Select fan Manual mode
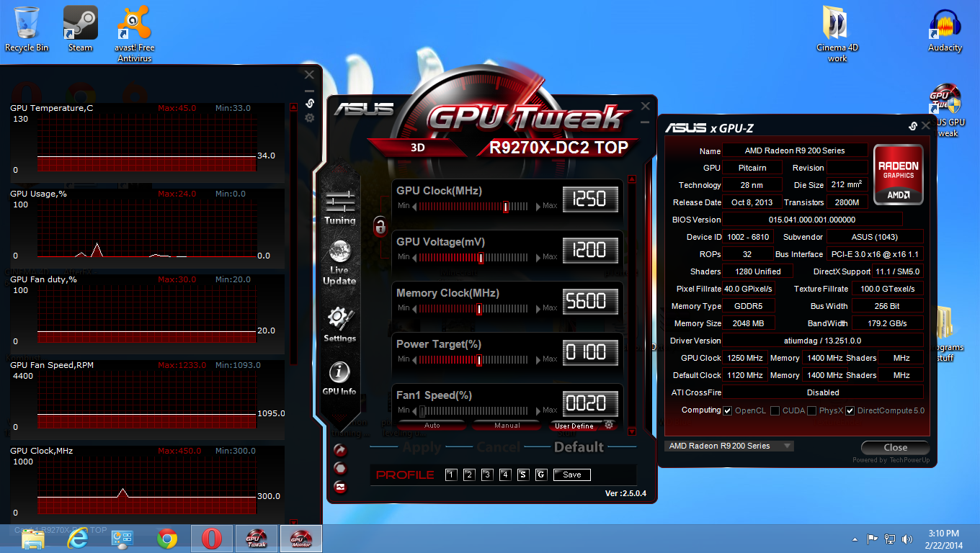The height and width of the screenshot is (553, 980). [x=507, y=425]
